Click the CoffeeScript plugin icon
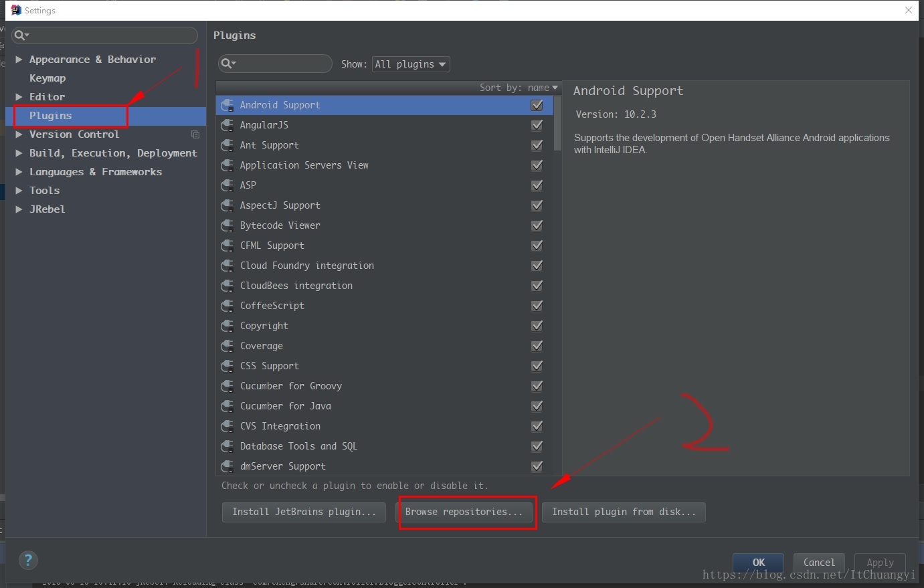The image size is (924, 588). (x=227, y=306)
